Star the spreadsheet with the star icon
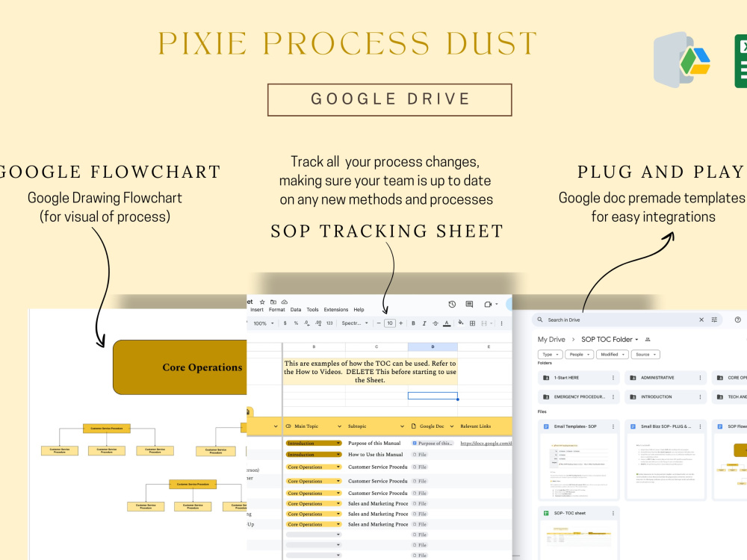 [262, 302]
